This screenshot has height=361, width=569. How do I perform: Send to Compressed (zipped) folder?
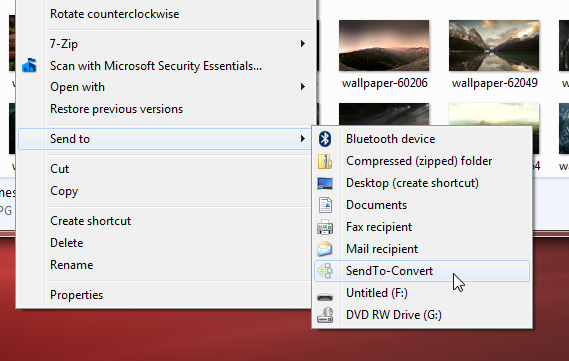click(422, 161)
